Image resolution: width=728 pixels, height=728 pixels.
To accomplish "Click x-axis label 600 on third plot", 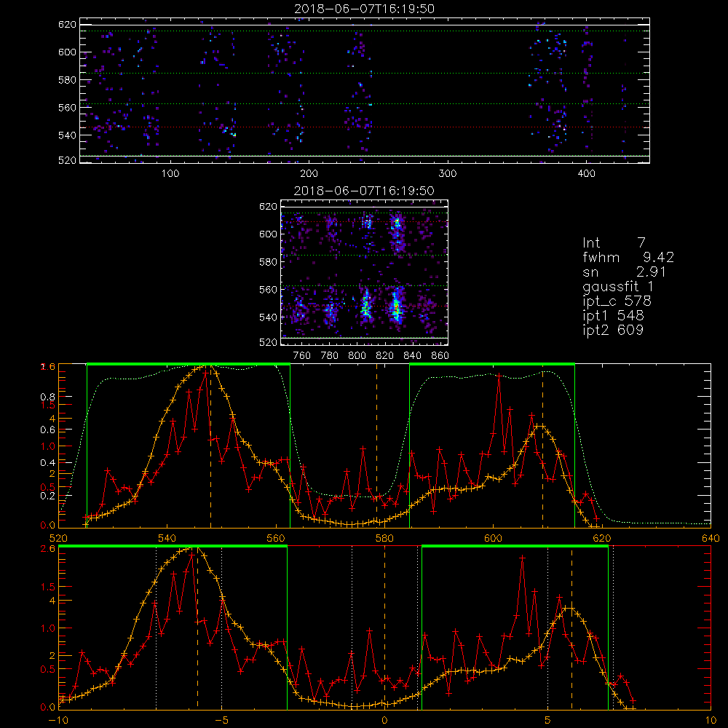I will (x=494, y=539).
